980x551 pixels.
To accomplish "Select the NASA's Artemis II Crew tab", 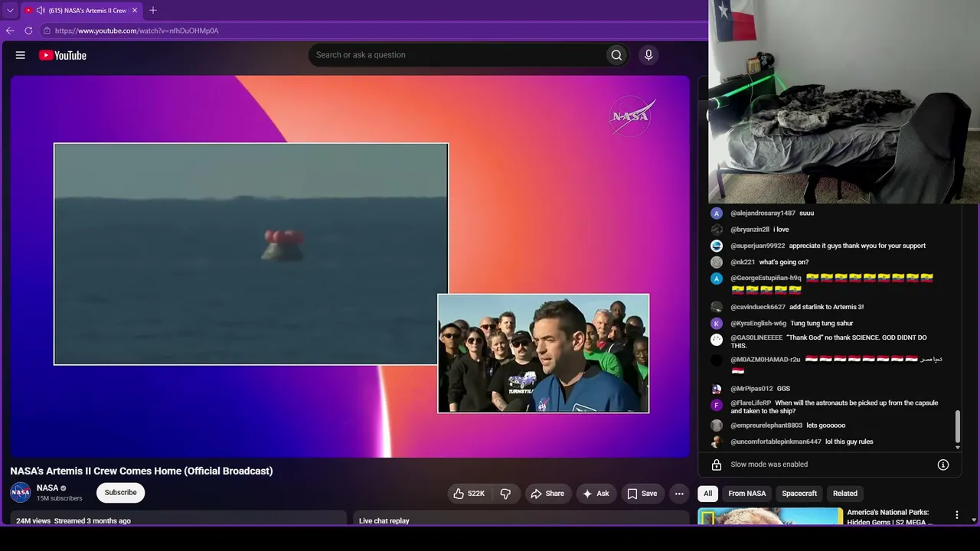I will pos(82,11).
